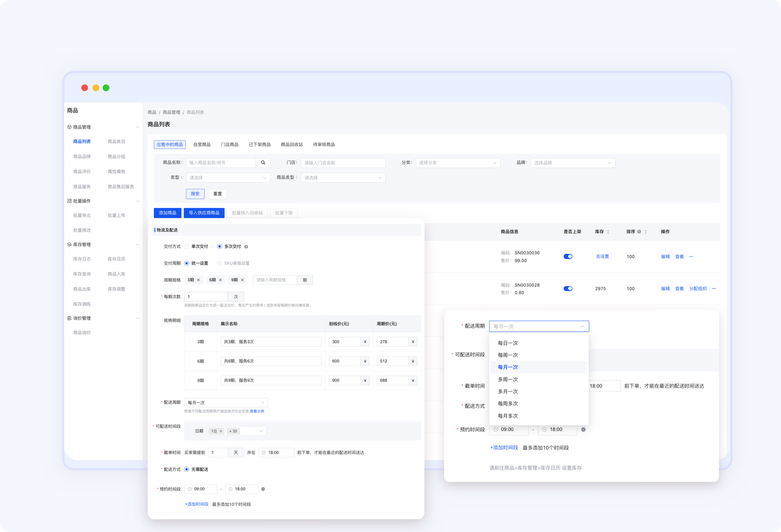This screenshot has height=532, width=781.
Task: Click the 导入供应商商品 button
Action: pyautogui.click(x=204, y=213)
